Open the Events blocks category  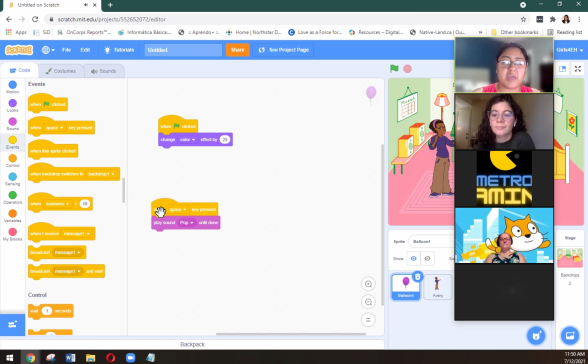click(x=12, y=142)
